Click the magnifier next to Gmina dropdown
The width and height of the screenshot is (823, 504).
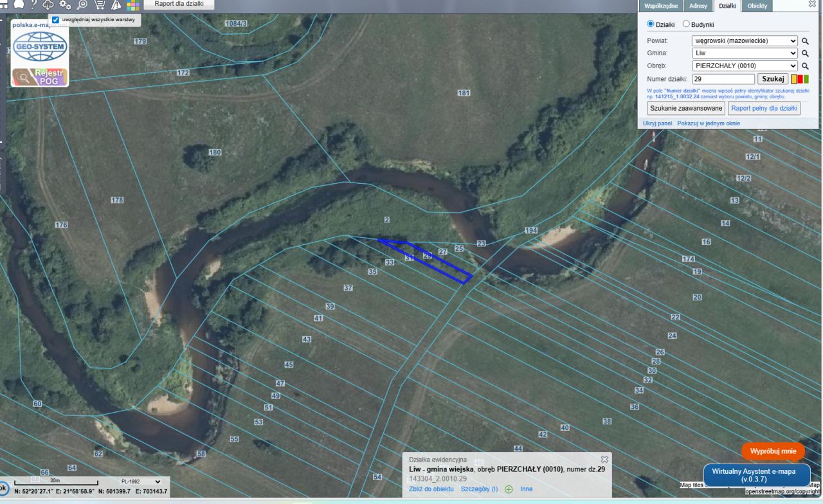coord(804,53)
